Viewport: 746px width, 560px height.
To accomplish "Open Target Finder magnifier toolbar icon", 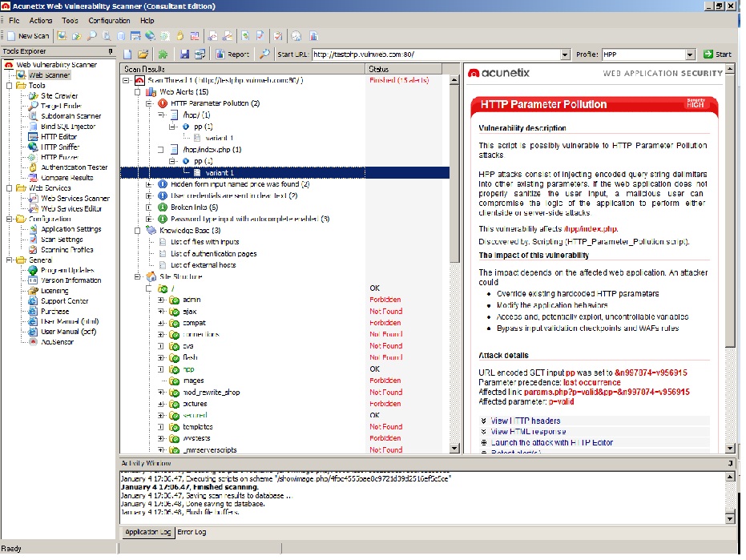I will point(92,36).
